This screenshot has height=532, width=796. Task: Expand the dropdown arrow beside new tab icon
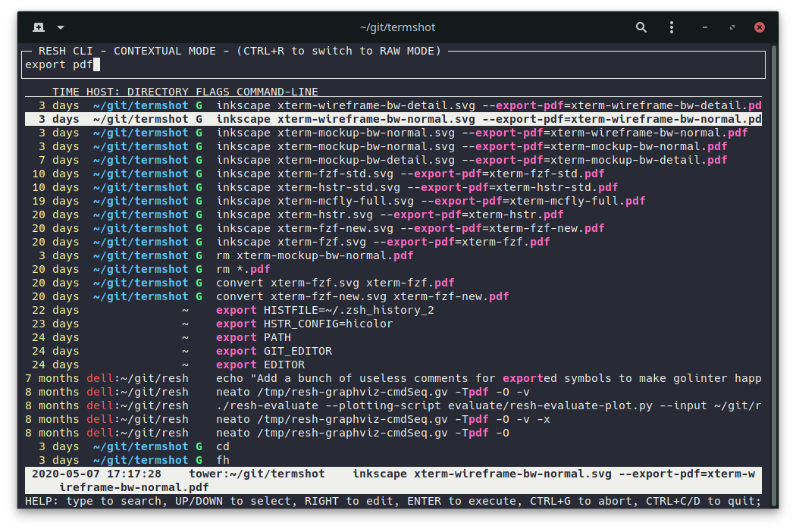pos(61,27)
